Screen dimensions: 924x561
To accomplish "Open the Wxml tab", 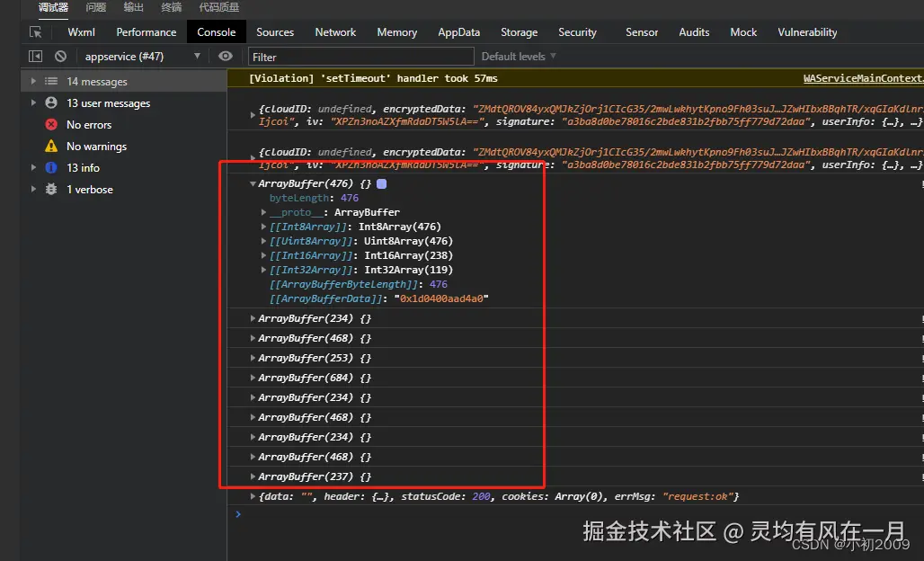I will point(81,32).
